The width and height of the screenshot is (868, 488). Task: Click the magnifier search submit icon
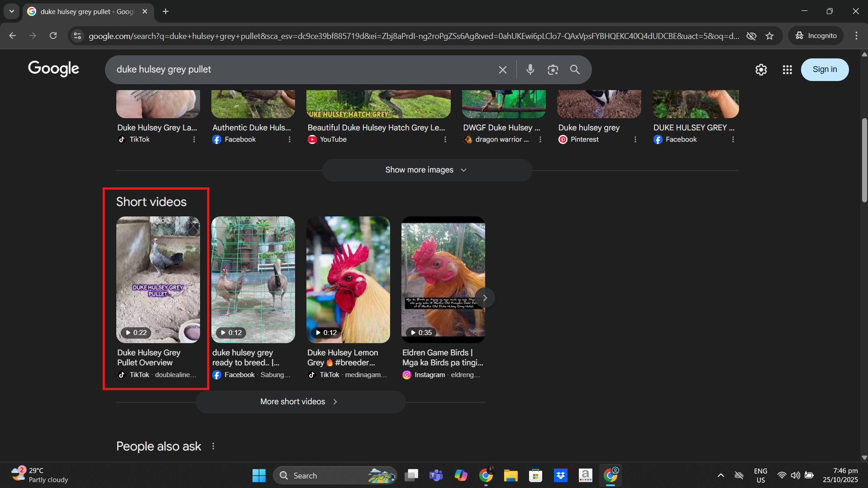pos(575,70)
